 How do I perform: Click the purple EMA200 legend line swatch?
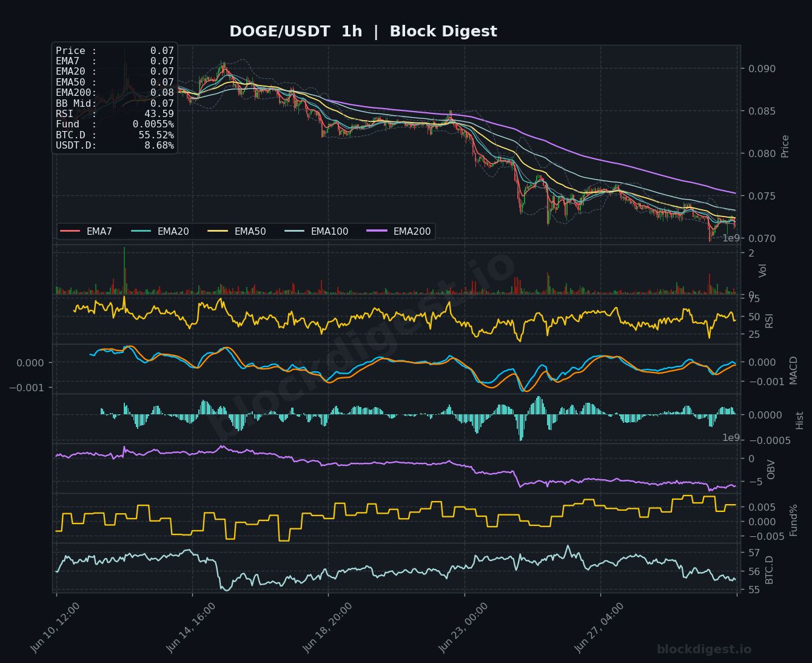[x=377, y=231]
